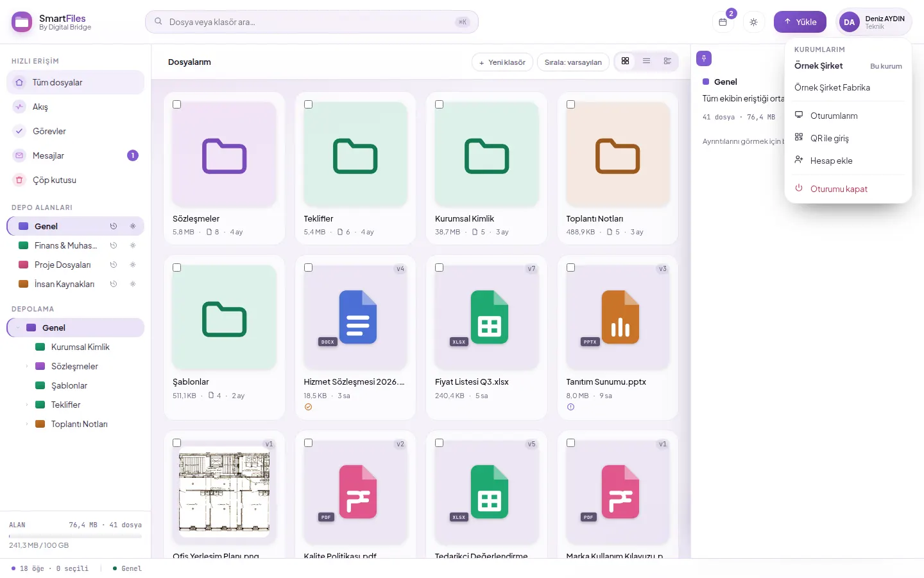Click purple color swatch beside Genel in details
This screenshot has height=578, width=924.
tap(706, 82)
